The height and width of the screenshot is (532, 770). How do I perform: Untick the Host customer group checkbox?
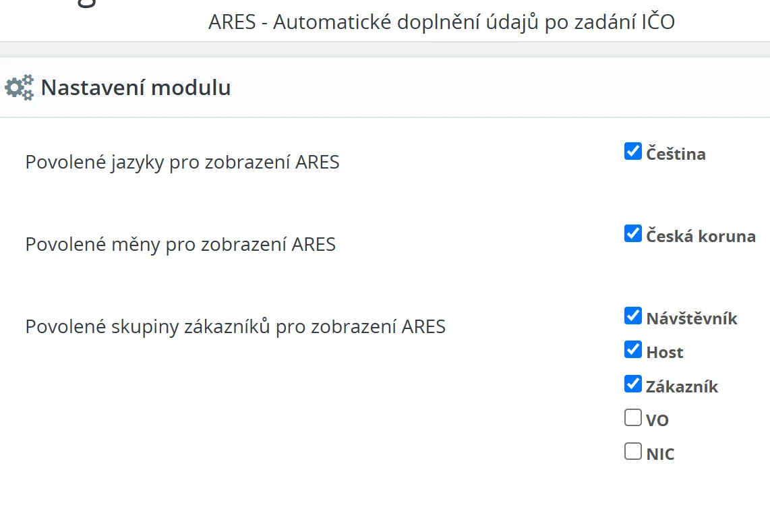(632, 349)
